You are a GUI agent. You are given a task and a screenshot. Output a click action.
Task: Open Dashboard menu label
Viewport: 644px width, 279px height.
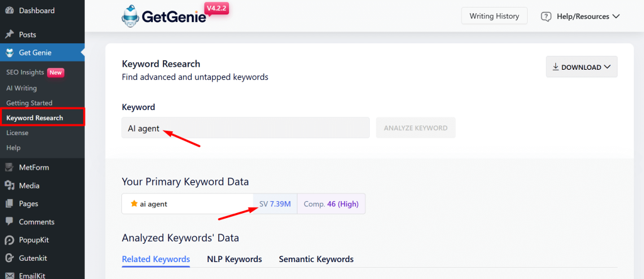(36, 10)
